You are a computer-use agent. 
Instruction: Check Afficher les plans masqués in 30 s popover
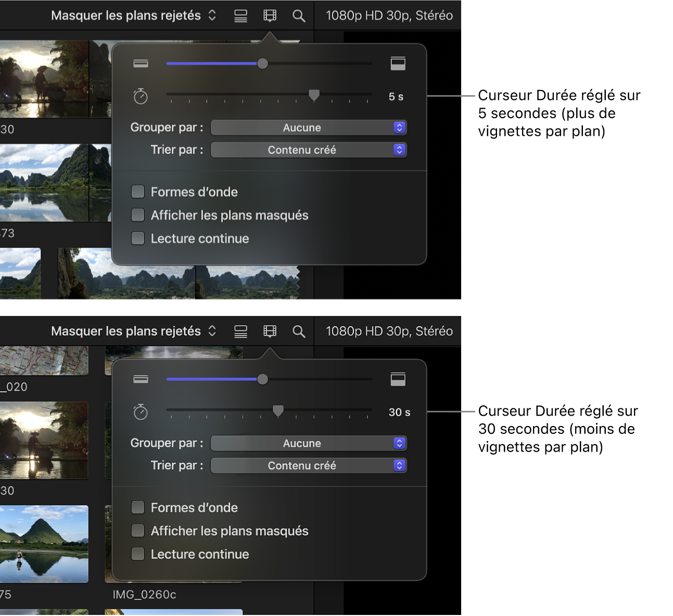(x=138, y=531)
